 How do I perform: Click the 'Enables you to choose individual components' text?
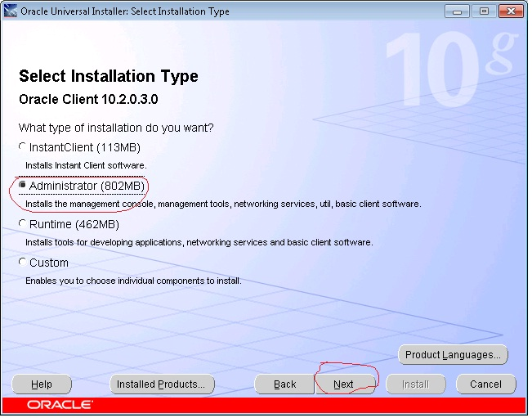coord(134,282)
